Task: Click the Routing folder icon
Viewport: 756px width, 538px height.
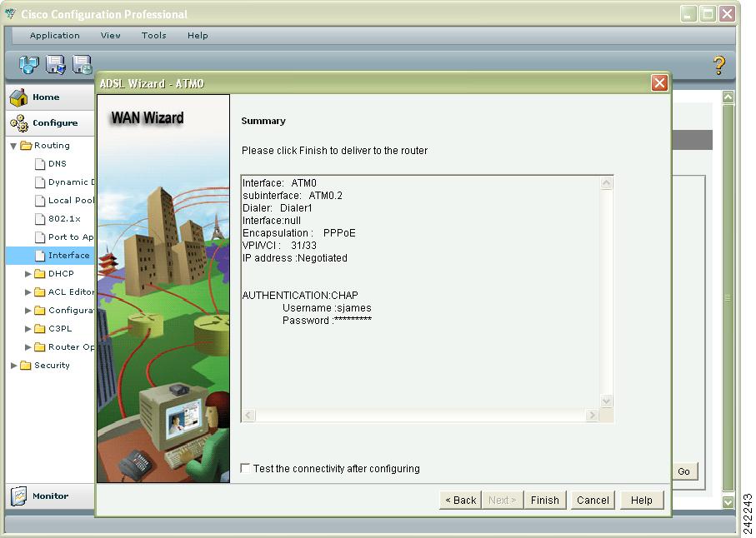Action: (26, 146)
